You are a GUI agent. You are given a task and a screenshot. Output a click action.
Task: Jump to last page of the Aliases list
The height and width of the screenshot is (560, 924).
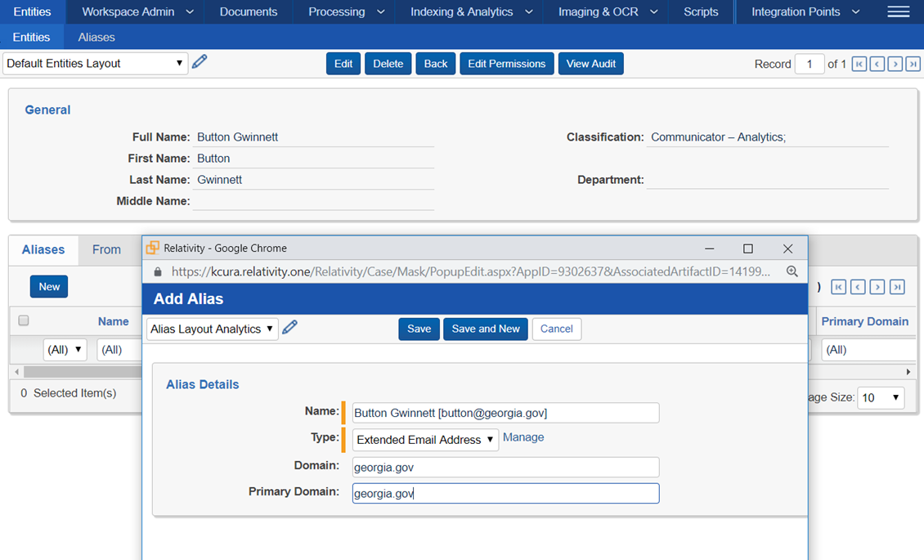pyautogui.click(x=897, y=287)
